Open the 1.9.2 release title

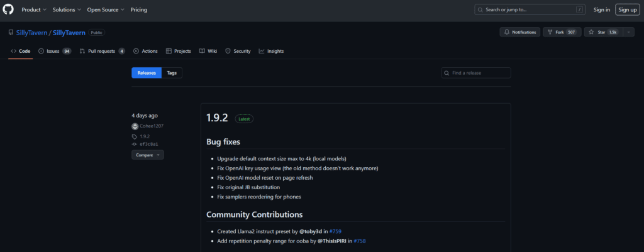click(217, 118)
